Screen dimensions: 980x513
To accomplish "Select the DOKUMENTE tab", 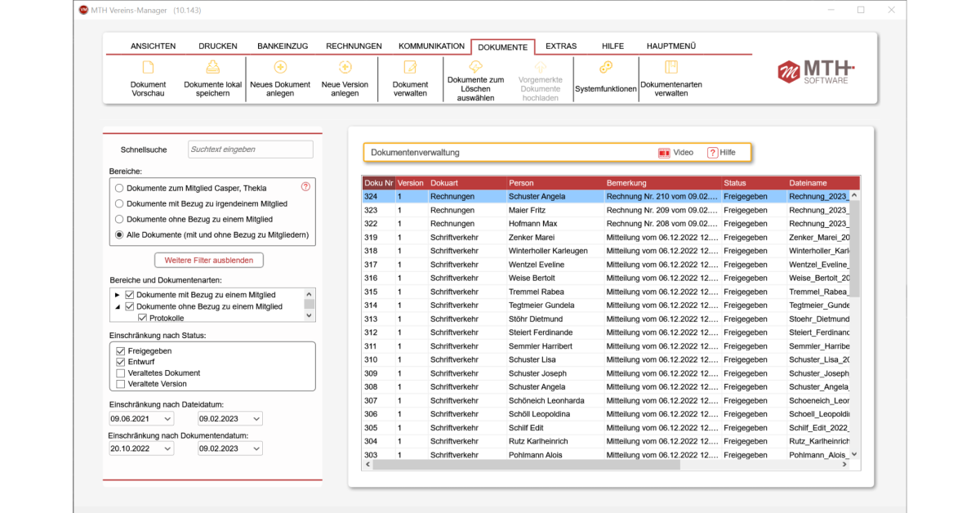I will [x=502, y=47].
